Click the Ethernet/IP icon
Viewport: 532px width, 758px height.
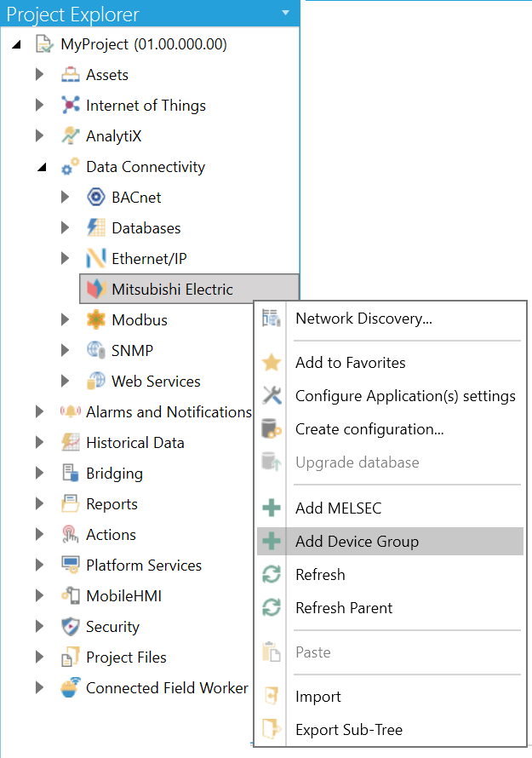[96, 259]
